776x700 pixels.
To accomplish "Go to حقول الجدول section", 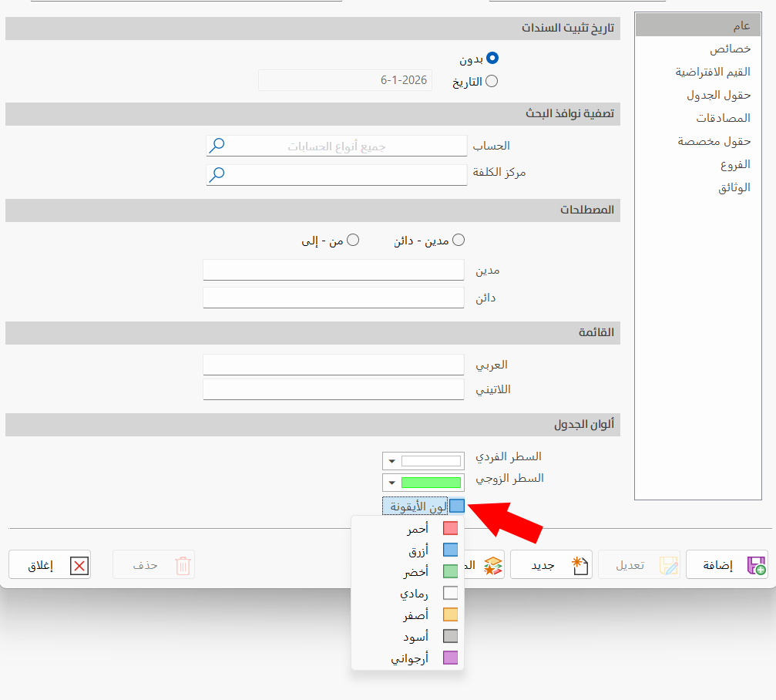I will pos(698,95).
